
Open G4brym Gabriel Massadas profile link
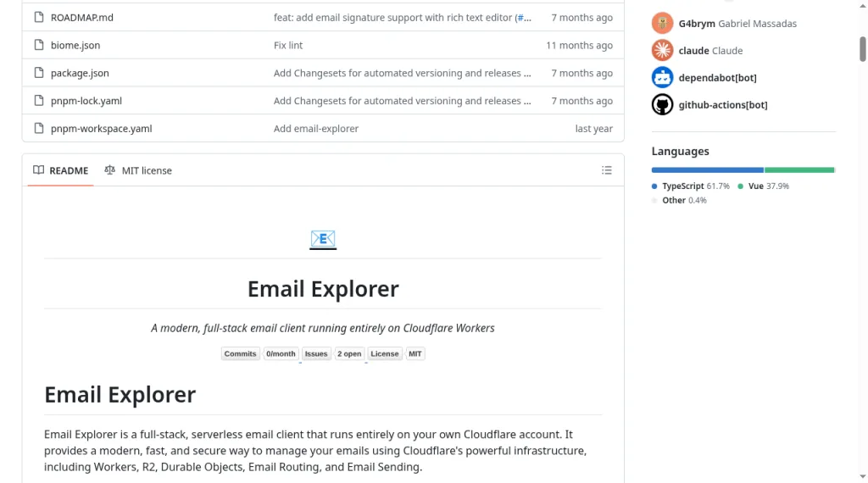pyautogui.click(x=737, y=23)
